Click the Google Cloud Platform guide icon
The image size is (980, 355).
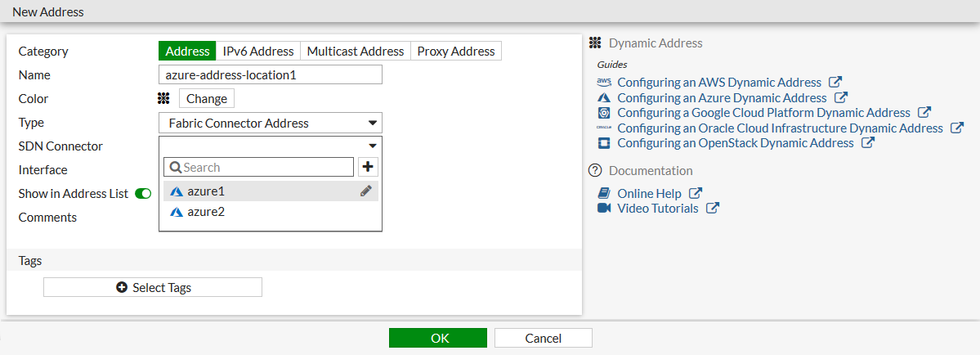604,113
